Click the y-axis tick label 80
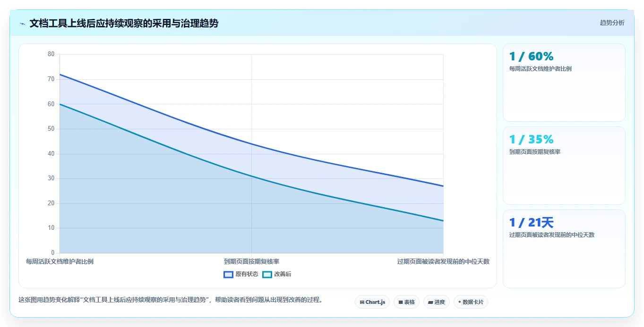This screenshot has height=327, width=644. [x=51, y=54]
